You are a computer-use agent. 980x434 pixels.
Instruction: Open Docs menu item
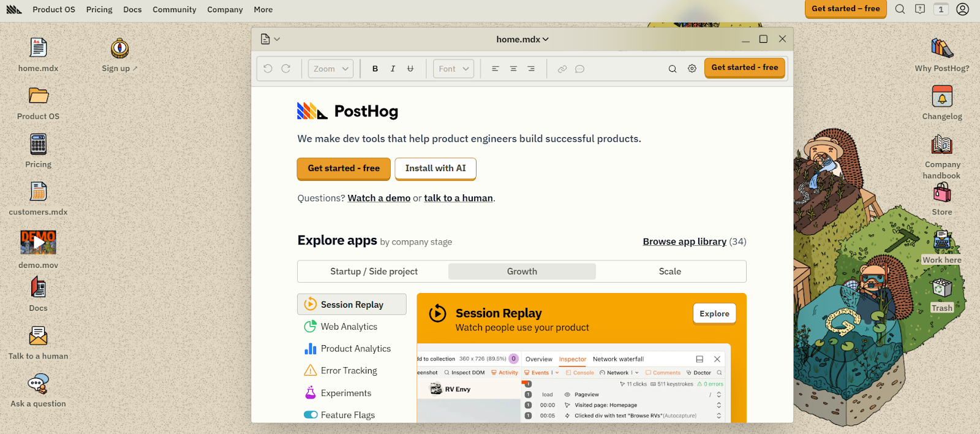pos(132,9)
